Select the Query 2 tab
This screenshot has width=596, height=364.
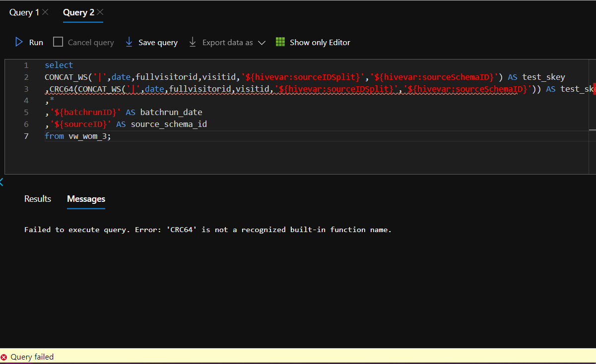78,12
